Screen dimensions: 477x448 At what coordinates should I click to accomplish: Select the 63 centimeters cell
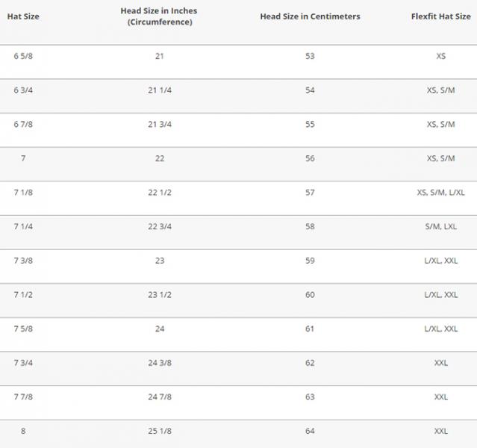tap(310, 397)
